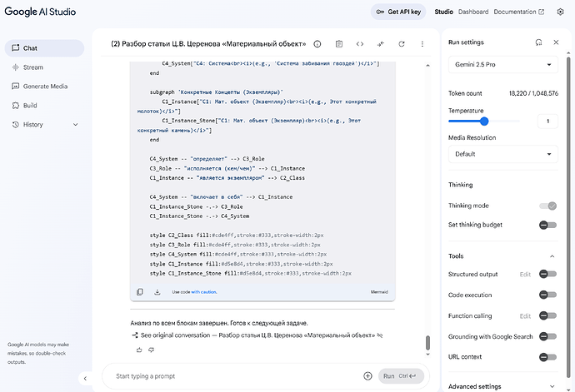Click the add media plus icon
Screen dimensions: 575x392
click(367, 376)
